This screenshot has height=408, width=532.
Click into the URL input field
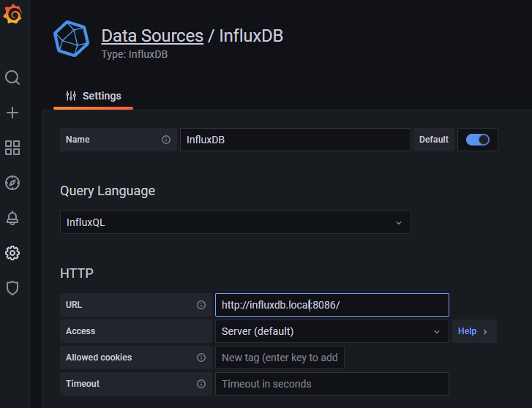click(332, 305)
